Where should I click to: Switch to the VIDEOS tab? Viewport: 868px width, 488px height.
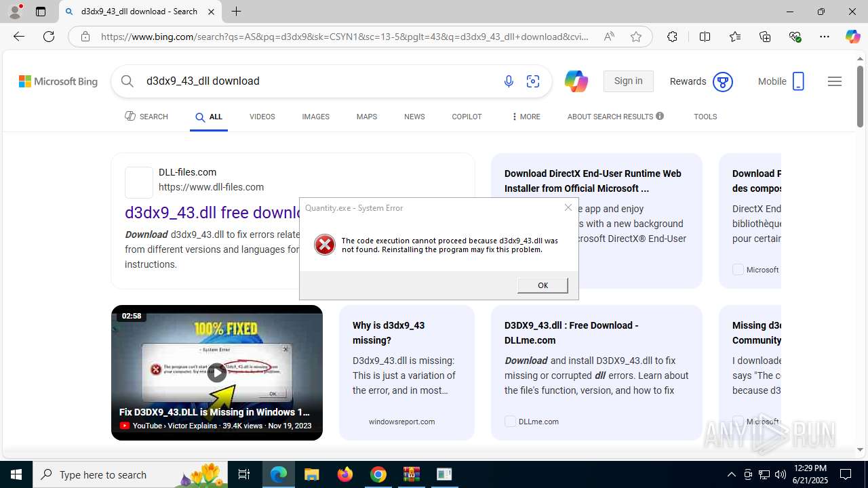(262, 117)
